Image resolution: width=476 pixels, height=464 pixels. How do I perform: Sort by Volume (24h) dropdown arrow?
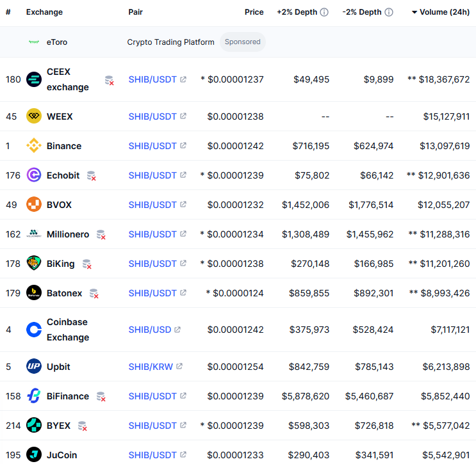414,12
